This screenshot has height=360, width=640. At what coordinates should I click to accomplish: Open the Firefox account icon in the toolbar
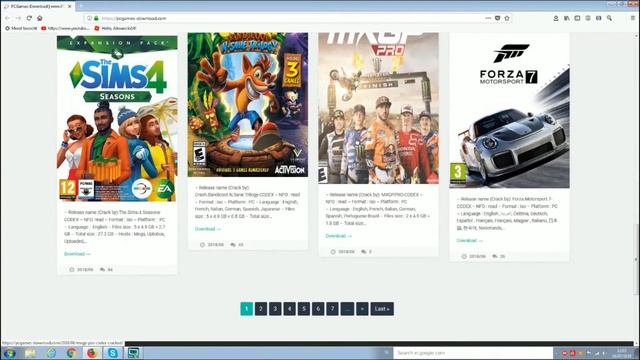tap(556, 18)
